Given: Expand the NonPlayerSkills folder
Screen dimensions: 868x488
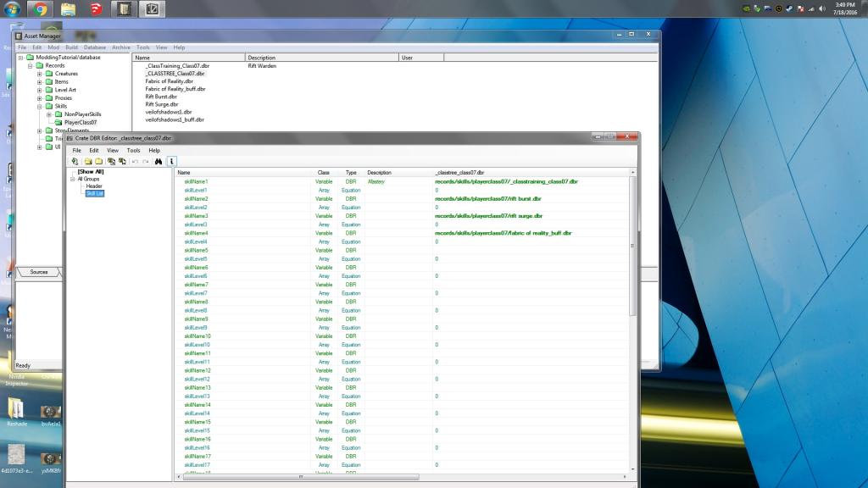Looking at the screenshot, I should pyautogui.click(x=49, y=114).
